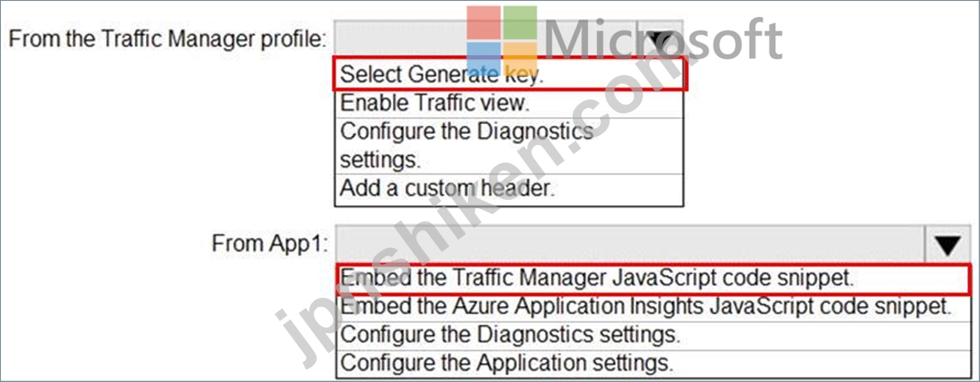Click the 'From the Traffic Manager profile:' label
This screenshot has width=980, height=382.
(x=168, y=39)
